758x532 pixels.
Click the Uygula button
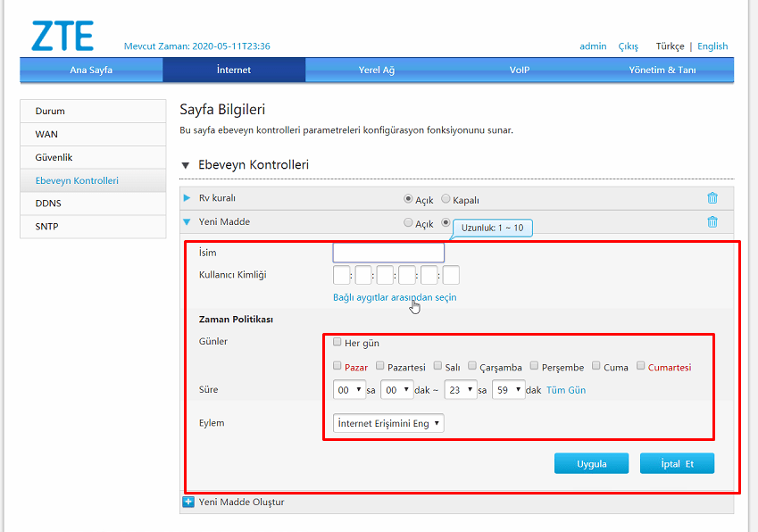[591, 463]
